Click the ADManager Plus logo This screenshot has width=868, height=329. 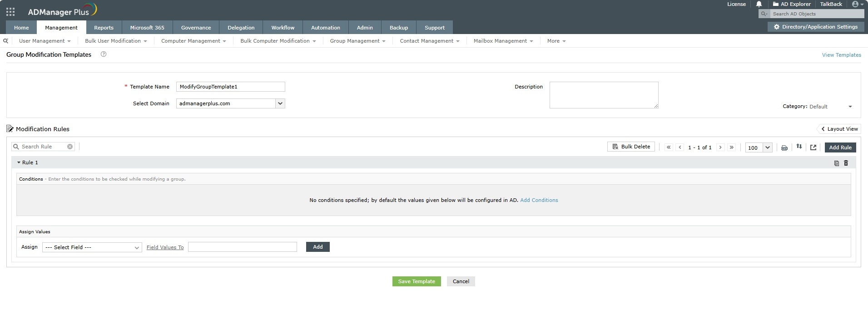(62, 11)
